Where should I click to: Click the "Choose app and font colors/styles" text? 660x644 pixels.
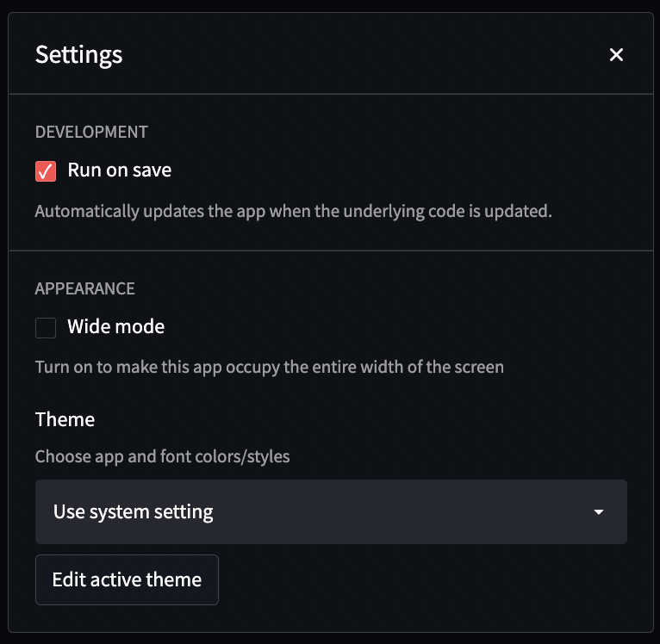point(162,456)
